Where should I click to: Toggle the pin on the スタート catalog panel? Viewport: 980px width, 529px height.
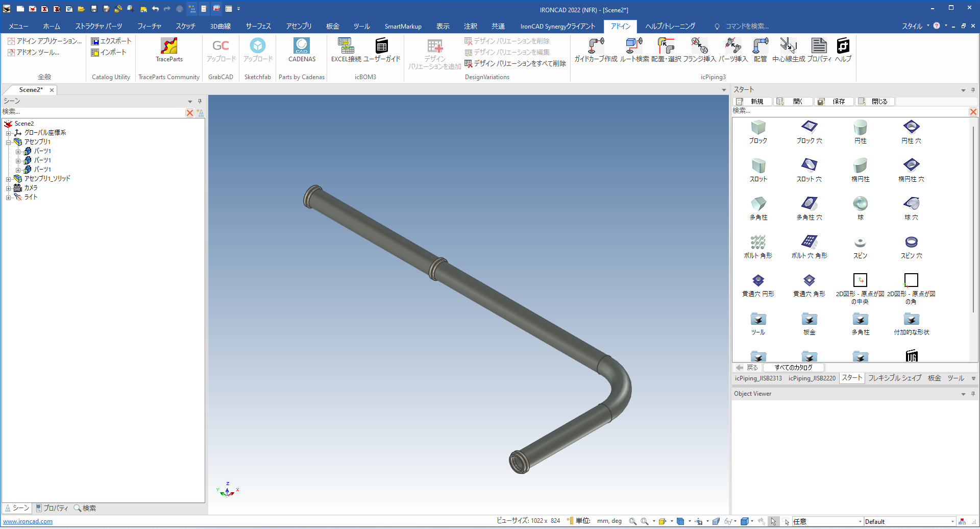click(973, 90)
